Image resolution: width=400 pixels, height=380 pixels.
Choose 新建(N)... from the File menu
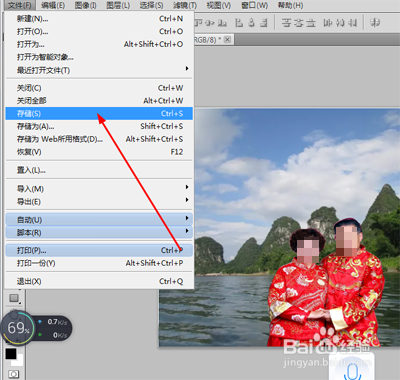[99, 19]
